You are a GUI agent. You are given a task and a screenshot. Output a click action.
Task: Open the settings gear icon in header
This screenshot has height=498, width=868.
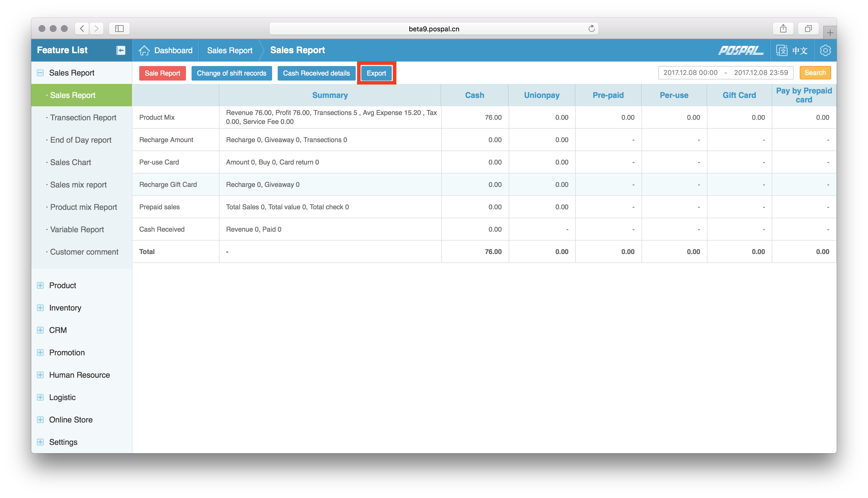pyautogui.click(x=825, y=50)
